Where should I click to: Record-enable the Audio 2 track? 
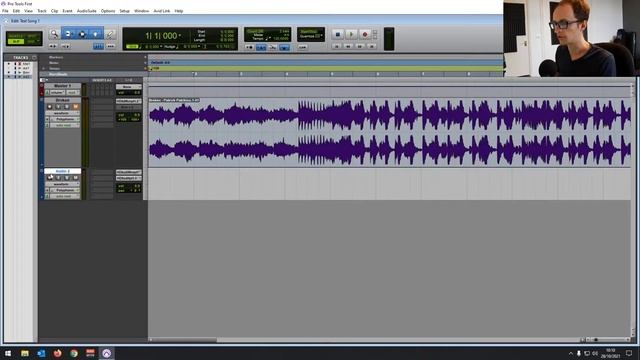point(50,178)
